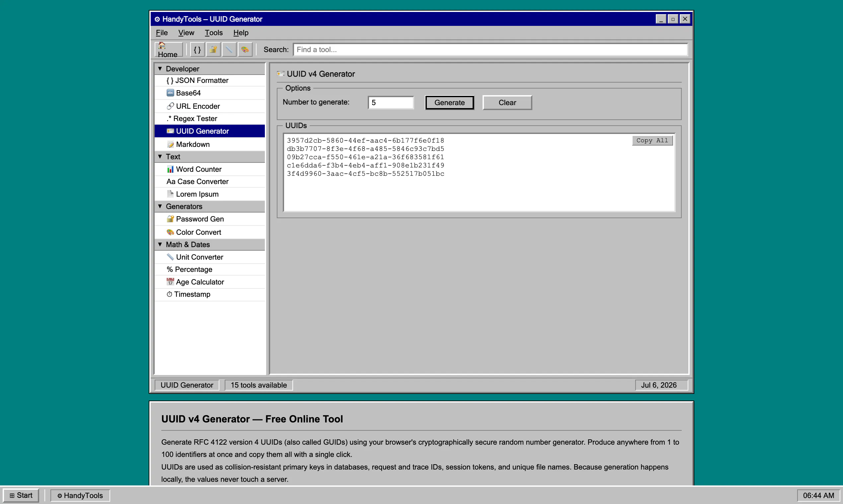Collapse the Math & Dates category
This screenshot has width=843, height=504.
[209, 244]
